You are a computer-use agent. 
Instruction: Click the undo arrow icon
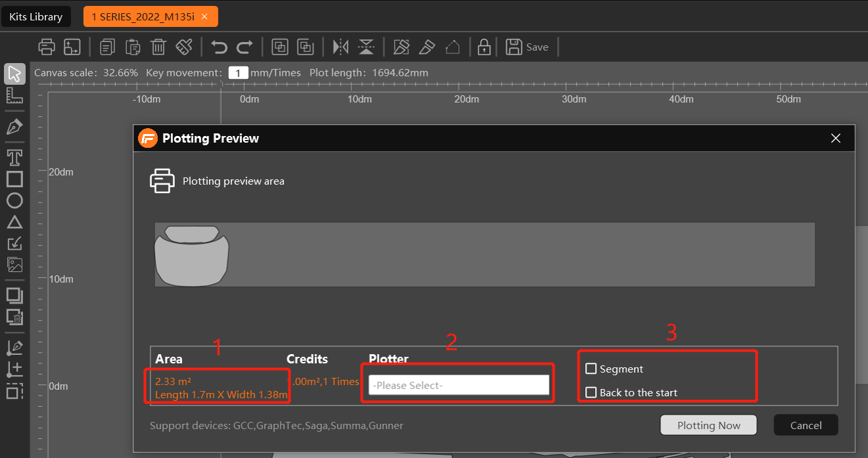219,47
